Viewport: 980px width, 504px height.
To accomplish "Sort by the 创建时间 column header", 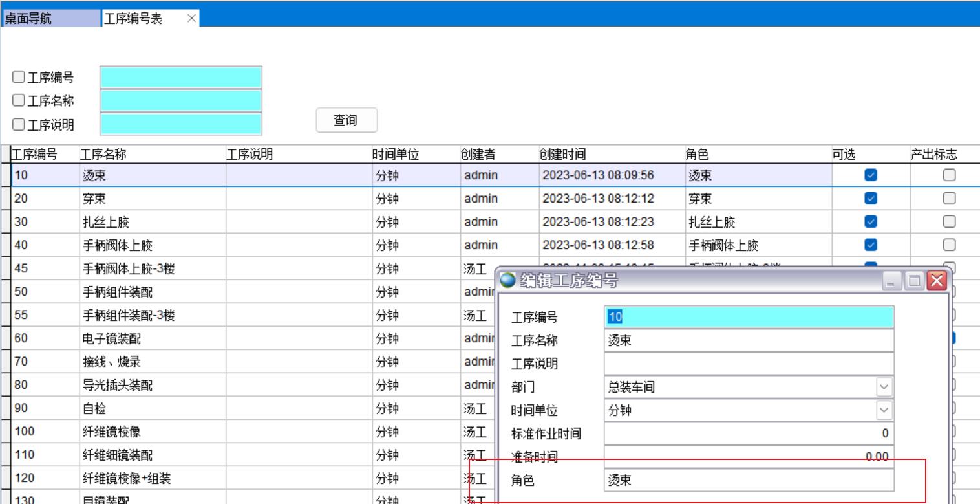I will (x=562, y=155).
